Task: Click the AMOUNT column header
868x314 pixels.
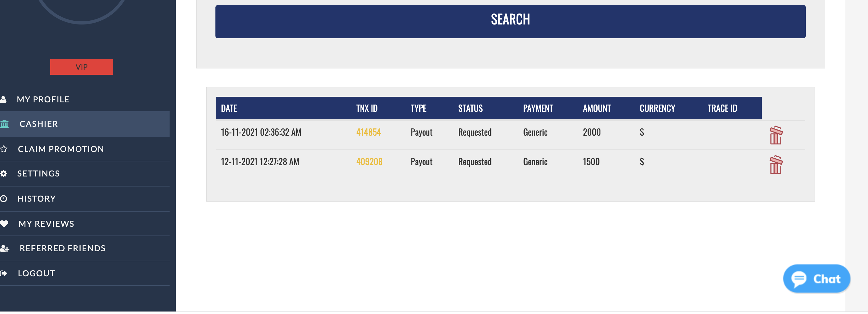Action: tap(596, 108)
